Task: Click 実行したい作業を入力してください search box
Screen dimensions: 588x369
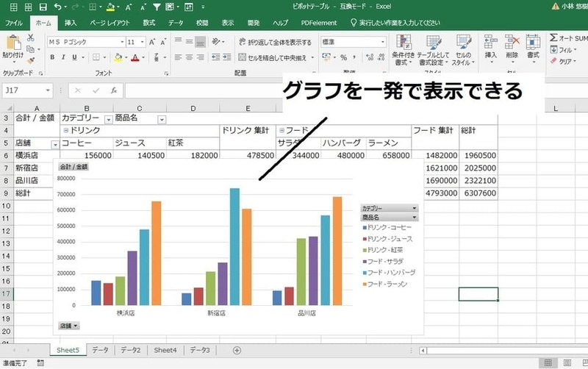Action: tap(395, 23)
